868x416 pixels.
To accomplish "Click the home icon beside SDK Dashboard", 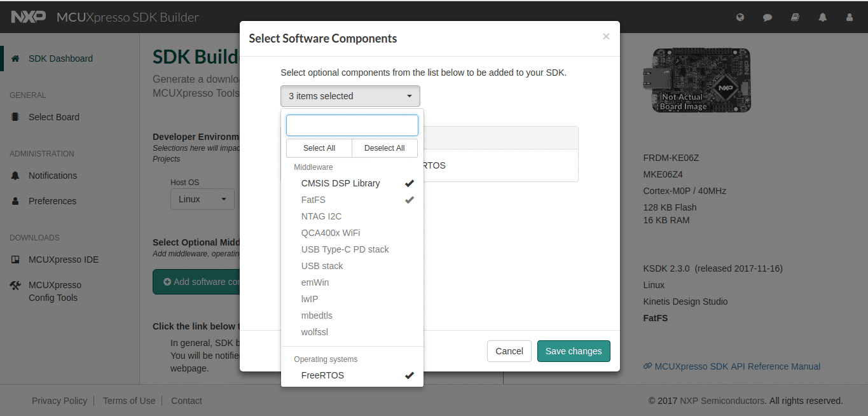I will coord(15,59).
